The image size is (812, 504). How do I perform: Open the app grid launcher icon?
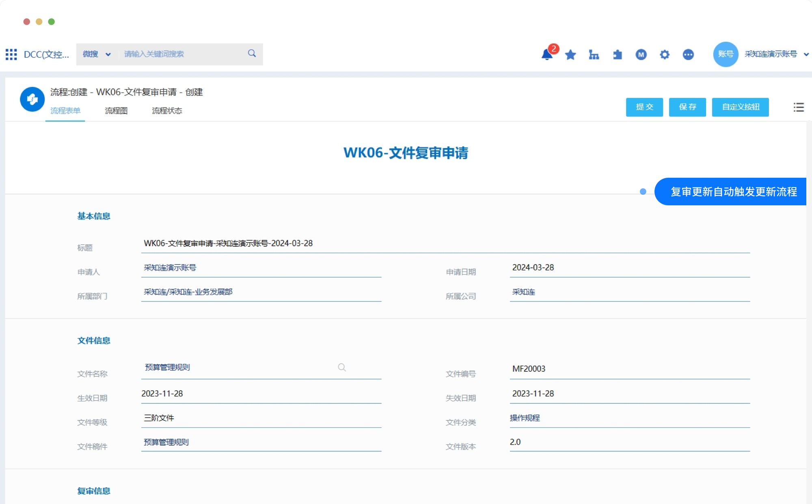(x=11, y=54)
